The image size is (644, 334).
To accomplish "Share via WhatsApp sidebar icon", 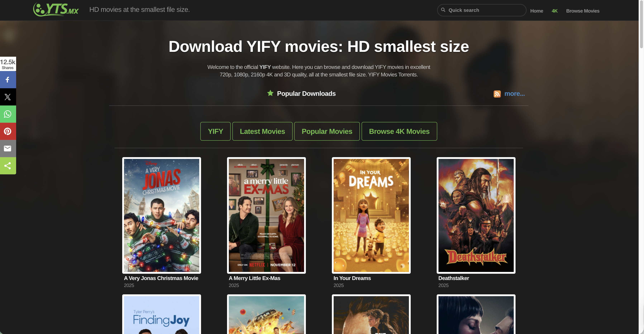I will (8, 114).
